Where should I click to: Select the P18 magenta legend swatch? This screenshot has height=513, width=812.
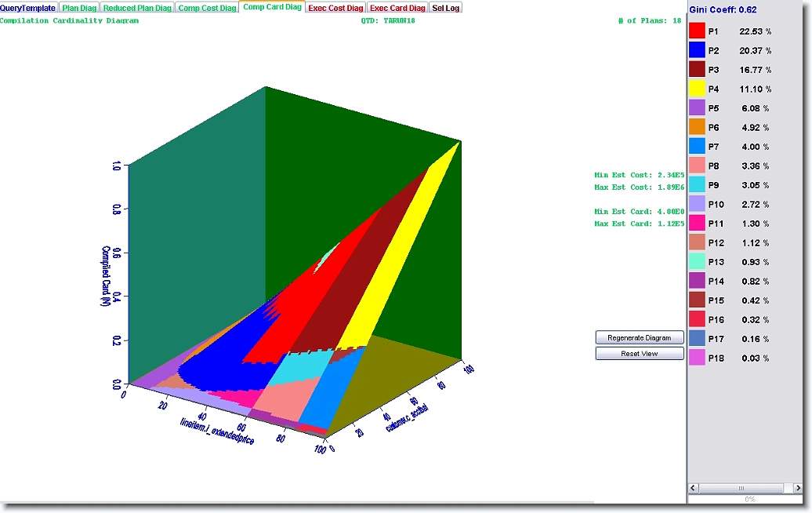coord(698,358)
